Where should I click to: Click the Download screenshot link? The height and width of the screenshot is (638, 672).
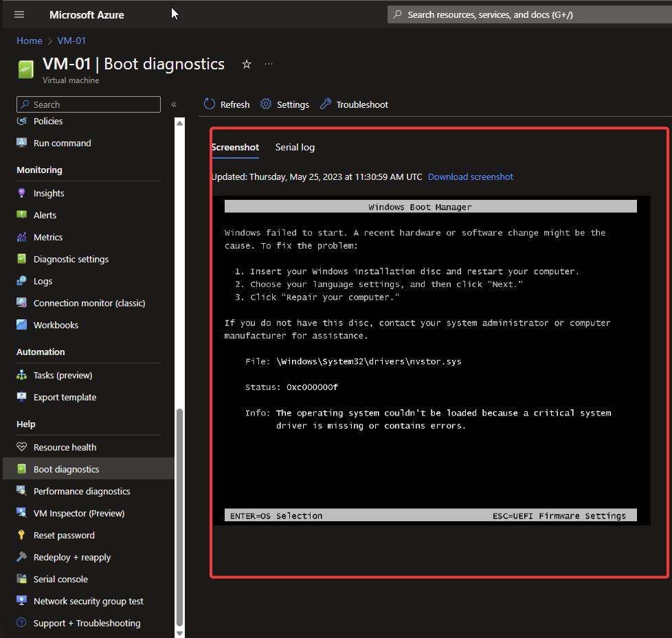tap(470, 176)
